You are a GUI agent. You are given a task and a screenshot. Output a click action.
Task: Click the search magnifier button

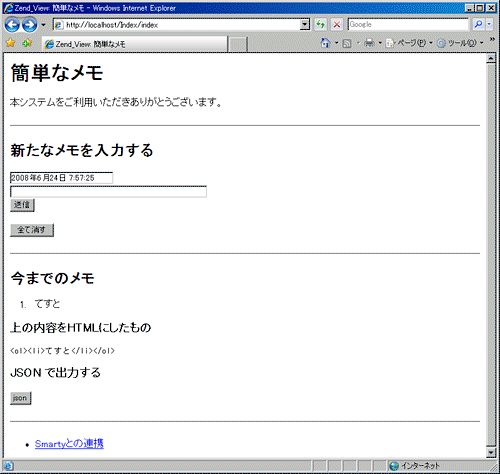pos(478,24)
